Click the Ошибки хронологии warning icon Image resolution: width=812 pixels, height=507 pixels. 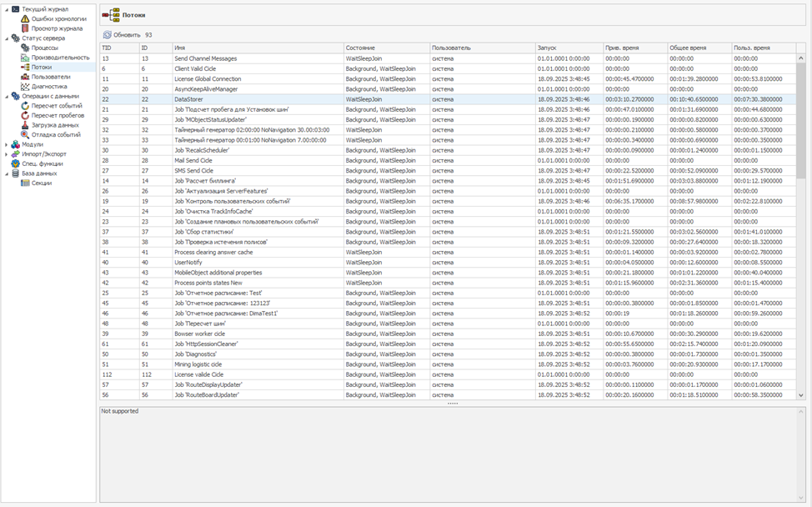25,18
